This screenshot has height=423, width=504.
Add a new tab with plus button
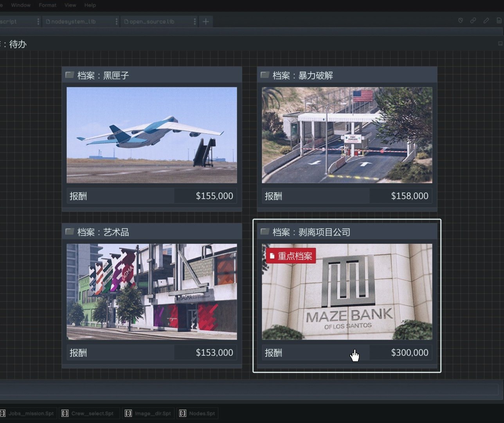(206, 22)
